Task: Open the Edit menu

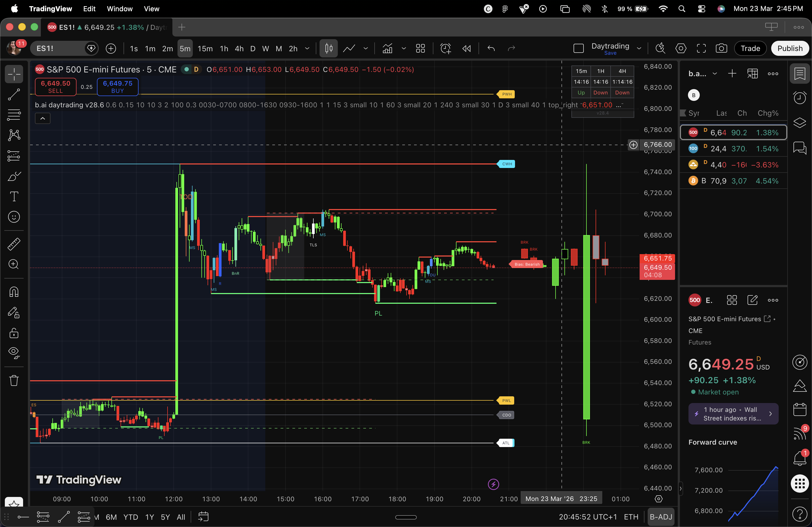Action: [89, 9]
